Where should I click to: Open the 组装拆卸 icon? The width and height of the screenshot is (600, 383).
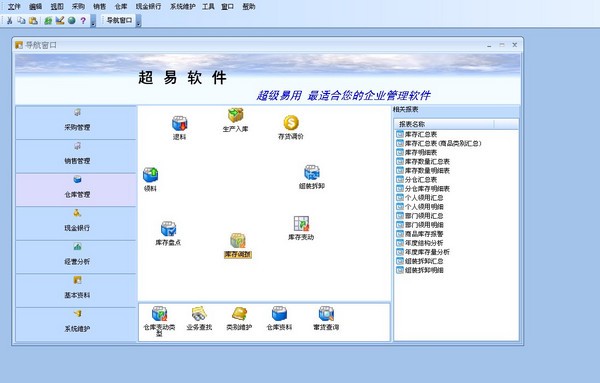(x=312, y=173)
